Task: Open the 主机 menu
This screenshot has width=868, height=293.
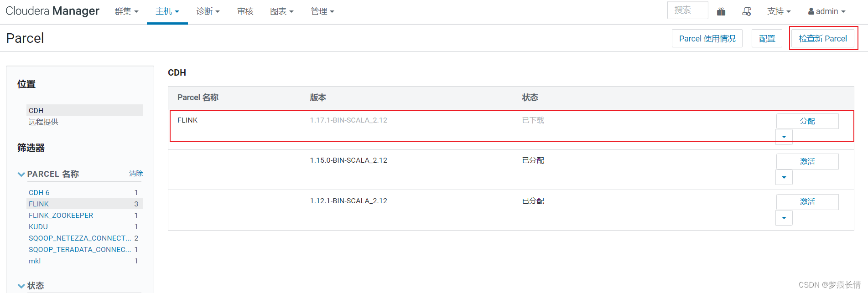Action: [167, 11]
